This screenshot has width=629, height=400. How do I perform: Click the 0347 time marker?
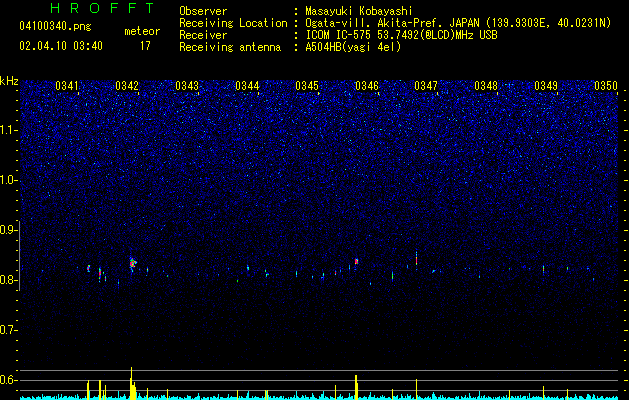click(x=426, y=86)
